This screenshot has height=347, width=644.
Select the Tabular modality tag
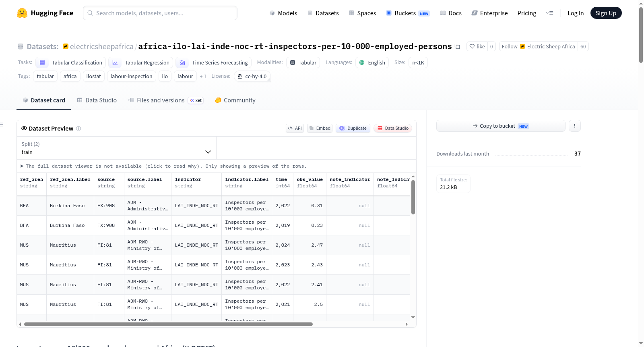(x=303, y=62)
